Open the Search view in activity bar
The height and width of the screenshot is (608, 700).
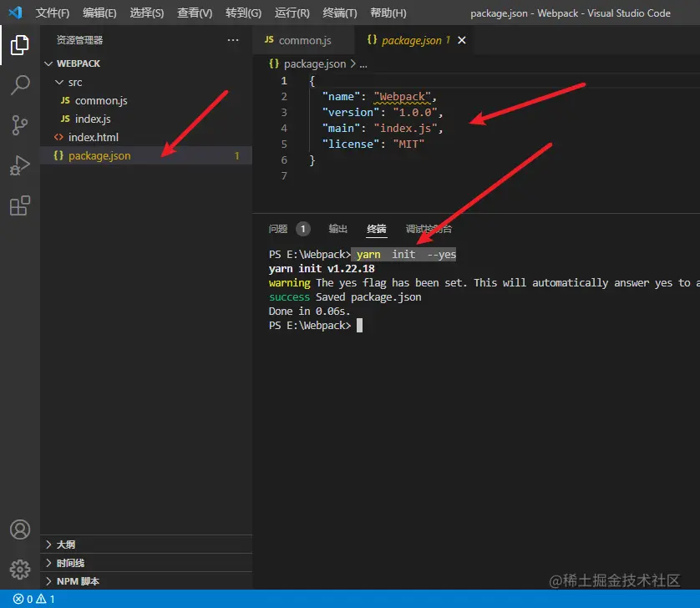[x=20, y=85]
